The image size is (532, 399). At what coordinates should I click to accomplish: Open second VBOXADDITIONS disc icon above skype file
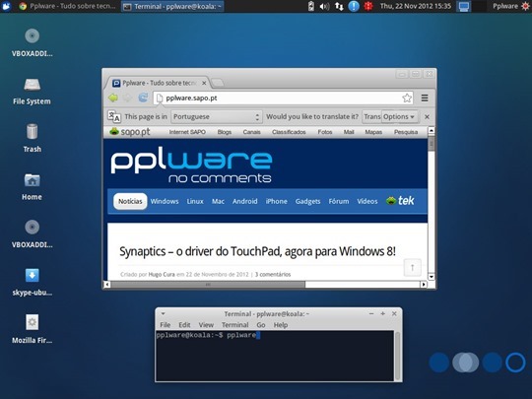(x=32, y=227)
